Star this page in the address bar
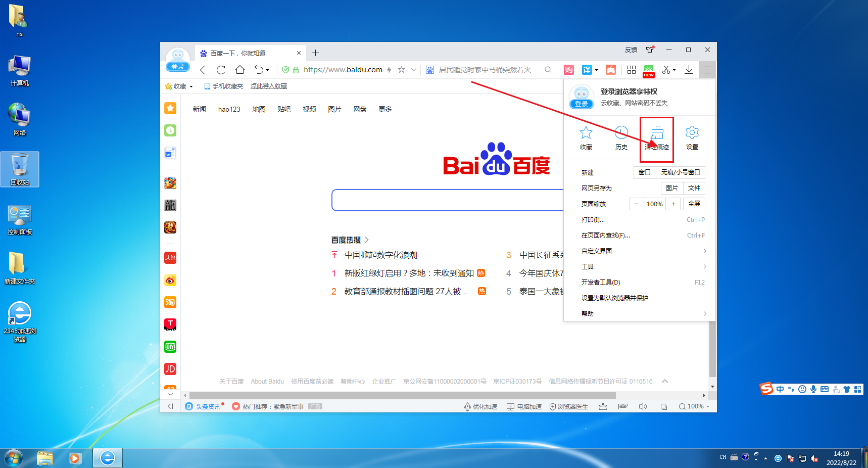 pyautogui.click(x=401, y=70)
